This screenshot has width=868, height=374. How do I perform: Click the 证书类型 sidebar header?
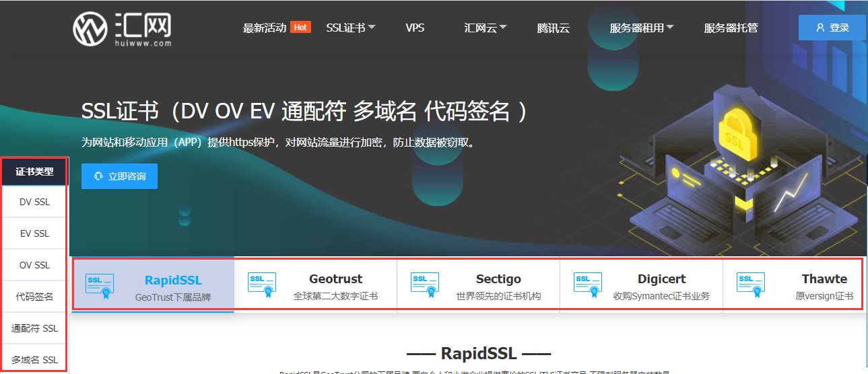point(34,172)
